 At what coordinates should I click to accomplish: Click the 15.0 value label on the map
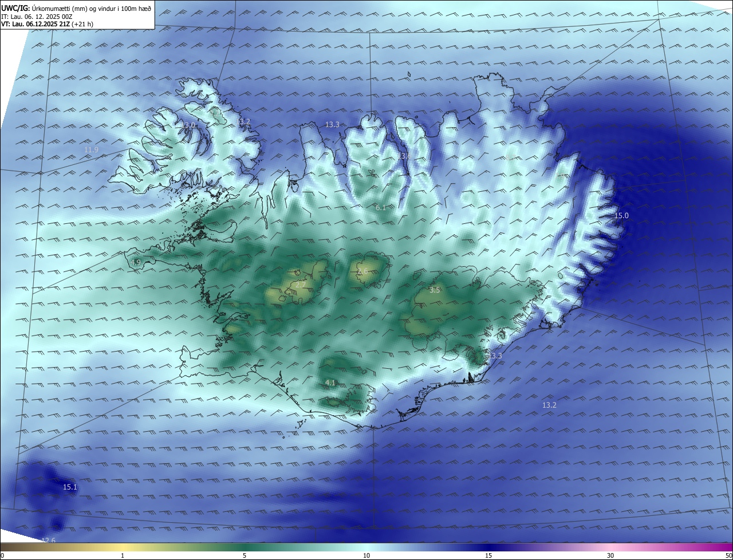tap(621, 215)
